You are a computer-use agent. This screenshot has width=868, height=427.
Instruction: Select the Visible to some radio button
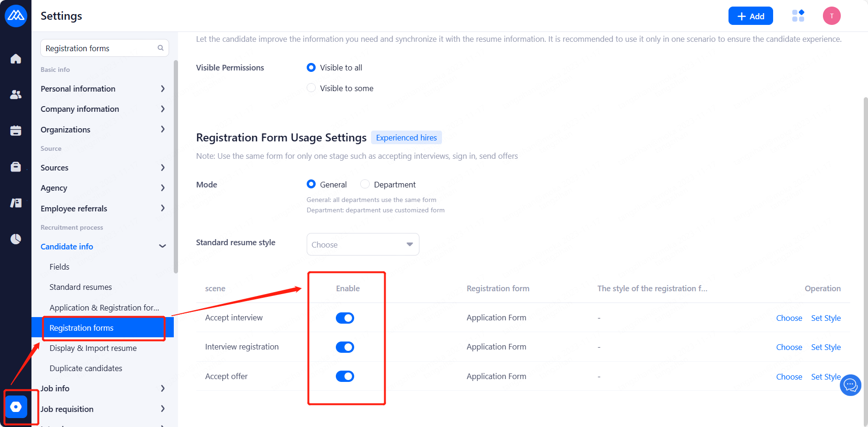[311, 88]
